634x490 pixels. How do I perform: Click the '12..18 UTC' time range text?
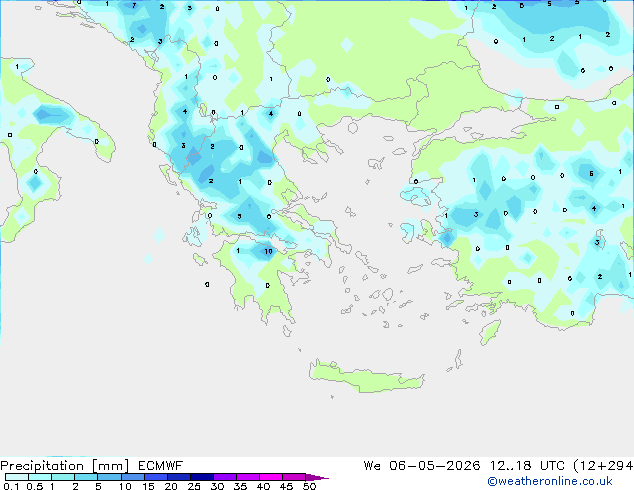527,466
